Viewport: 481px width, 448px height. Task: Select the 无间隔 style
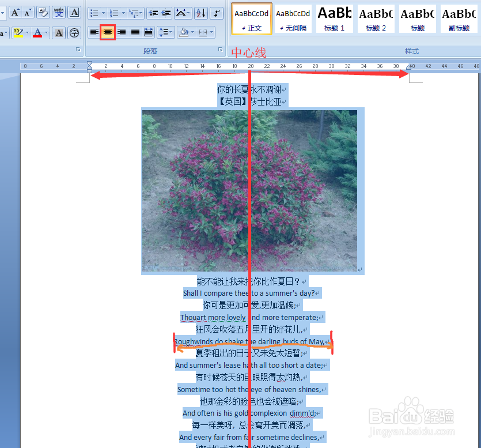click(x=293, y=18)
